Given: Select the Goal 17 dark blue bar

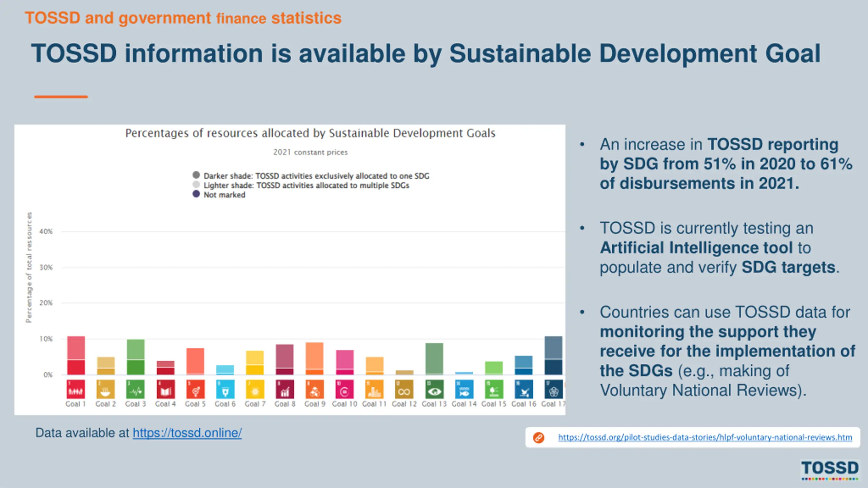Looking at the screenshot, I should [x=554, y=355].
